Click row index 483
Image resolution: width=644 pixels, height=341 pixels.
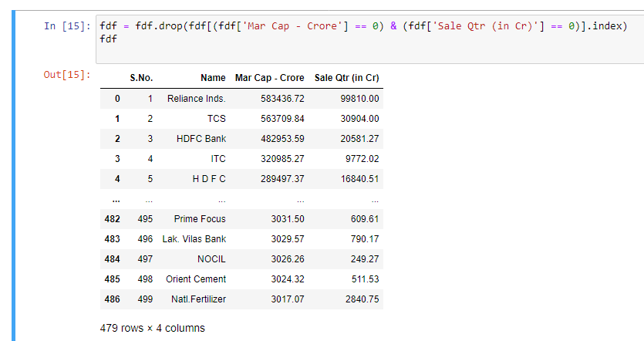click(112, 239)
